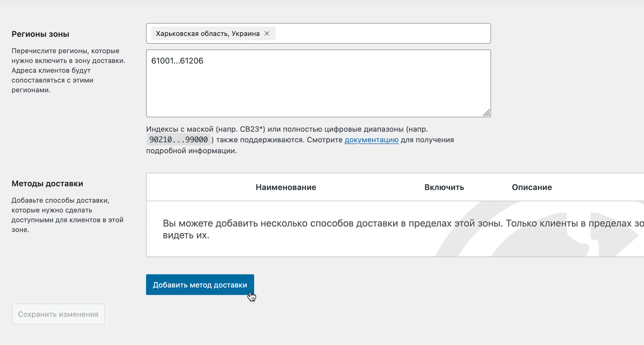Click the Сохранить изменения button
644x345 pixels.
point(58,314)
